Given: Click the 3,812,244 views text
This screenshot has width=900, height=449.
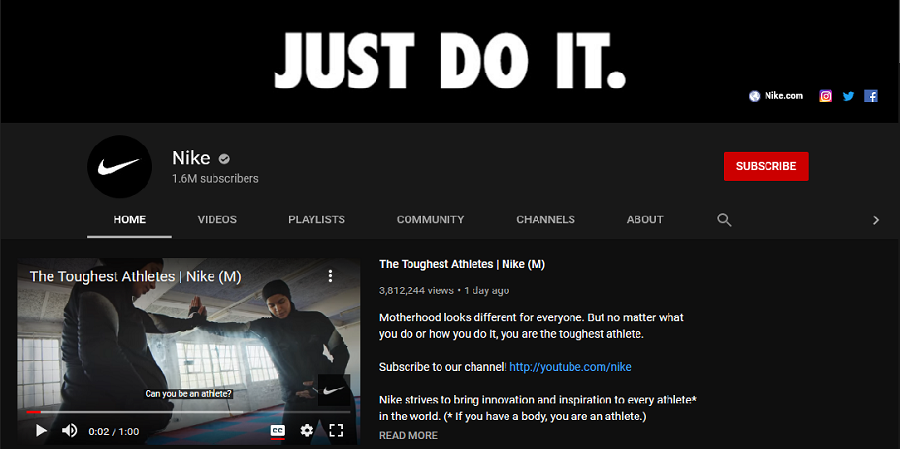Looking at the screenshot, I should tap(417, 291).
